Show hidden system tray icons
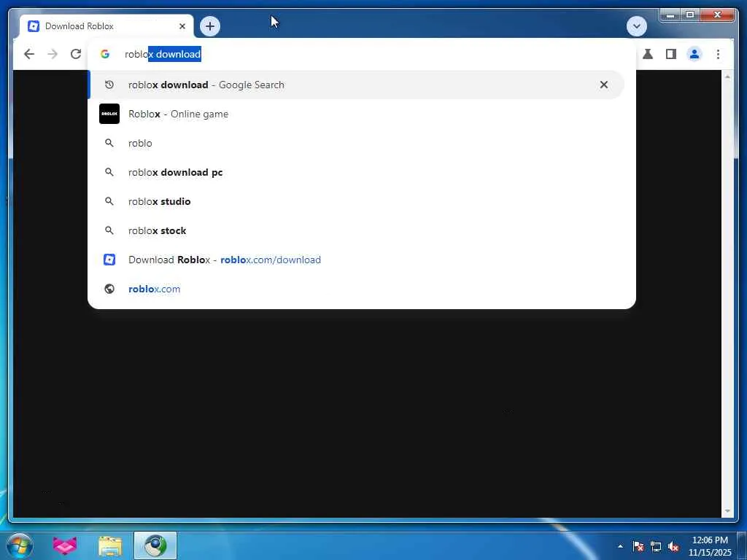This screenshot has height=560, width=747. [x=620, y=546]
